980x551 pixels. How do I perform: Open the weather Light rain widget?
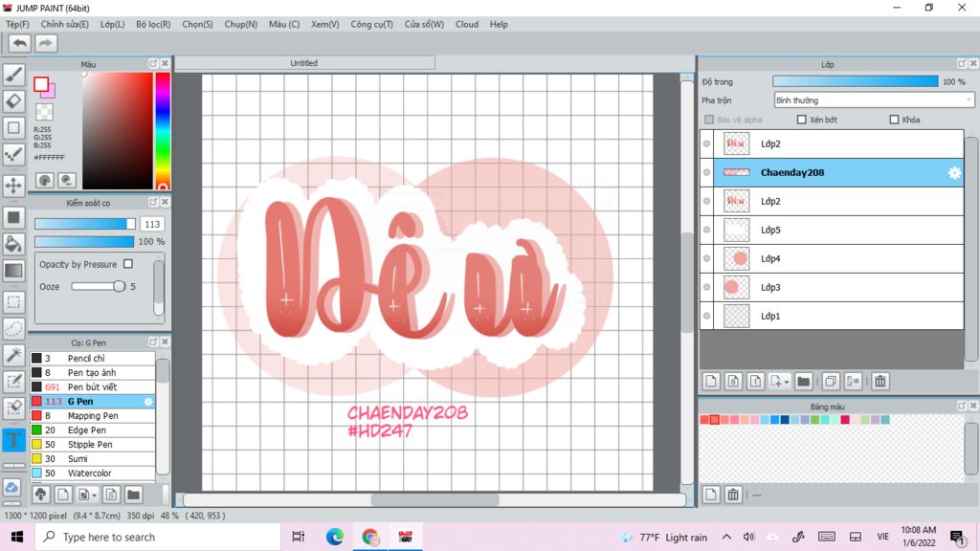point(664,538)
